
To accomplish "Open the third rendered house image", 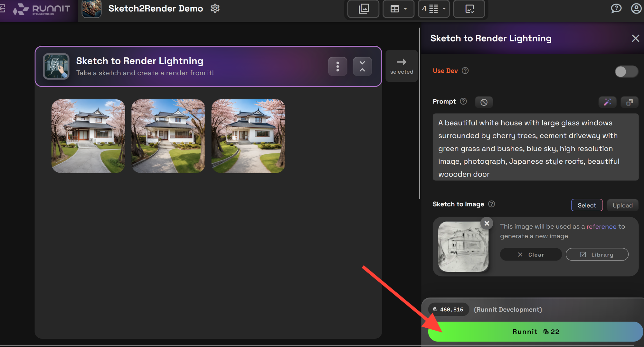I will click(x=248, y=136).
